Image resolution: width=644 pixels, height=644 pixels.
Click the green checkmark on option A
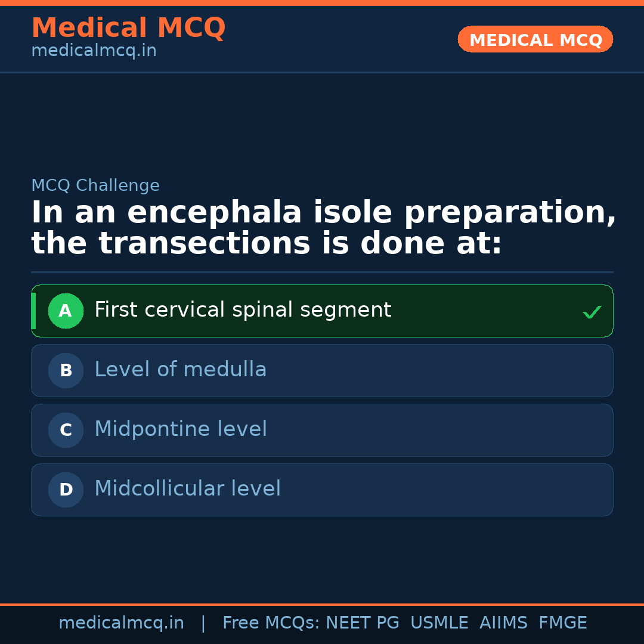pyautogui.click(x=592, y=312)
